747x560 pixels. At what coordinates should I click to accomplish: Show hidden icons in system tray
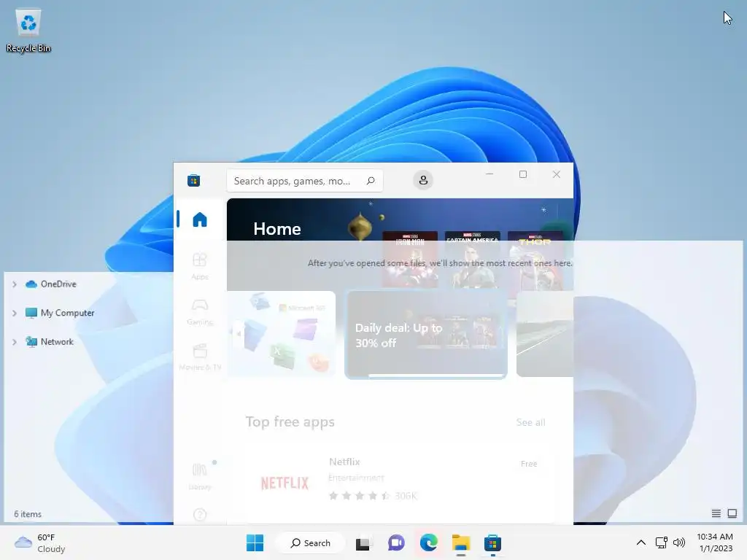click(x=641, y=542)
